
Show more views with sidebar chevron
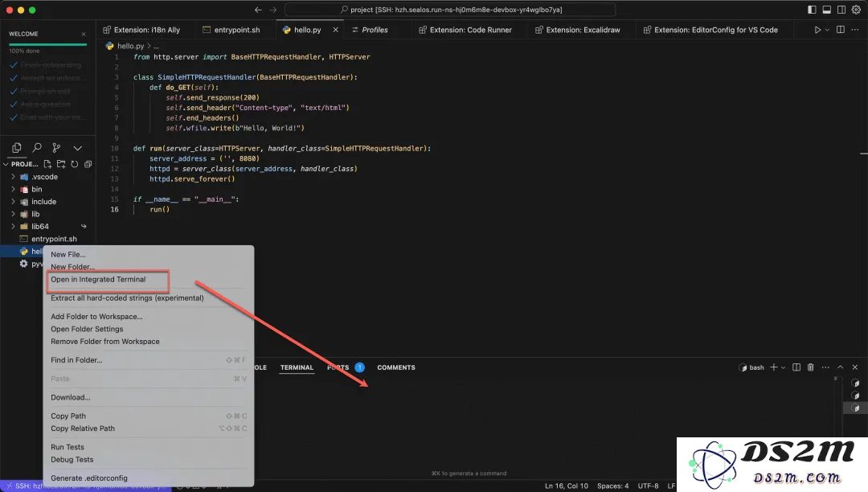pyautogui.click(x=77, y=148)
